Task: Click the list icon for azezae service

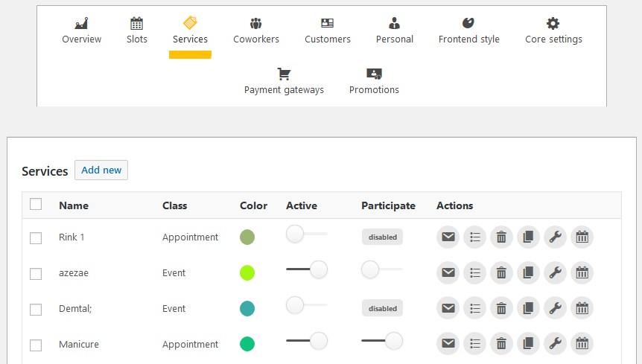Action: 474,272
